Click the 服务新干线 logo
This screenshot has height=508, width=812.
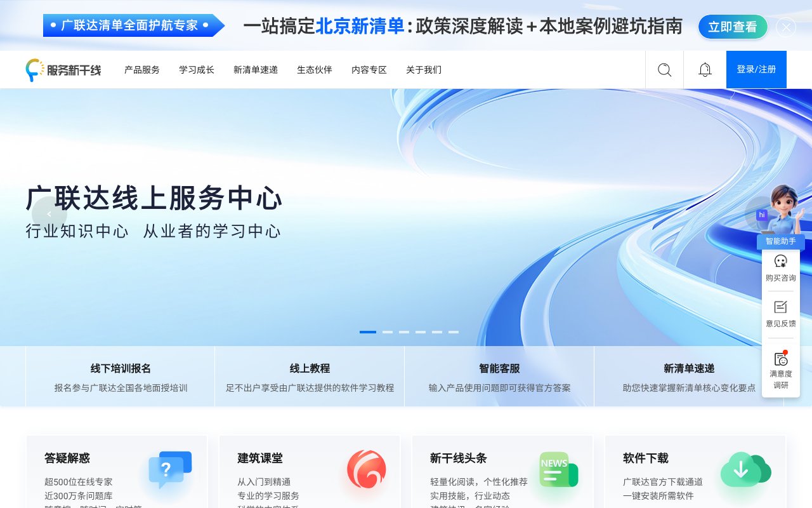point(63,70)
